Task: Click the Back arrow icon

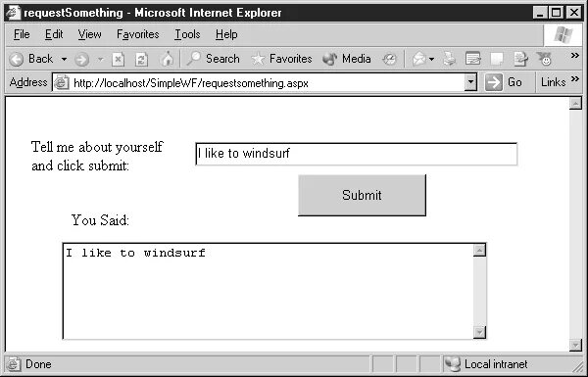Action: 16,59
